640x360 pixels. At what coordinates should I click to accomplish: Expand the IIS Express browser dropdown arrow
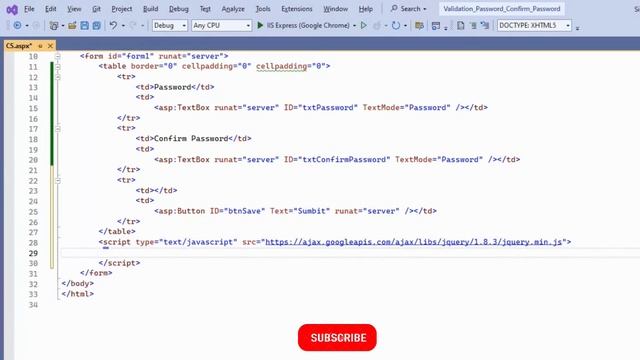[x=354, y=26]
